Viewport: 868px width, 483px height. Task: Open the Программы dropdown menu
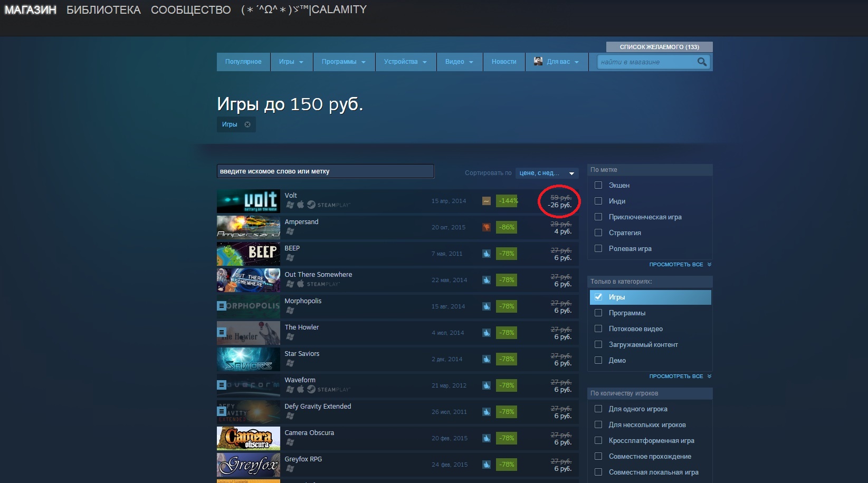[344, 62]
